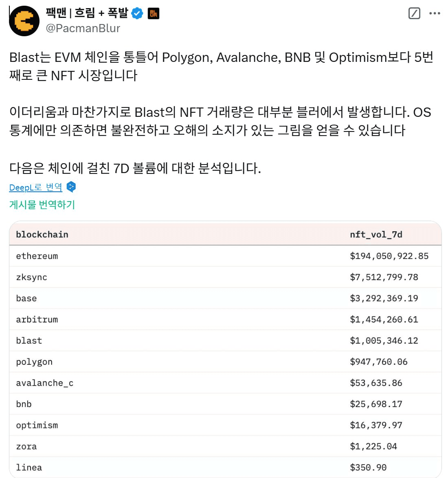Image resolution: width=448 pixels, height=478 pixels.
Task: Click the orange Blur affiliate badge
Action: (x=154, y=13)
